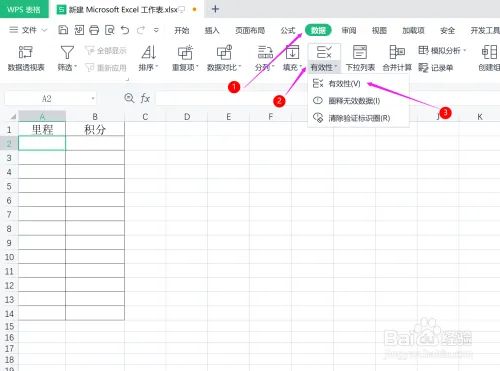
Task: Select row 5 header
Action: click(9, 186)
